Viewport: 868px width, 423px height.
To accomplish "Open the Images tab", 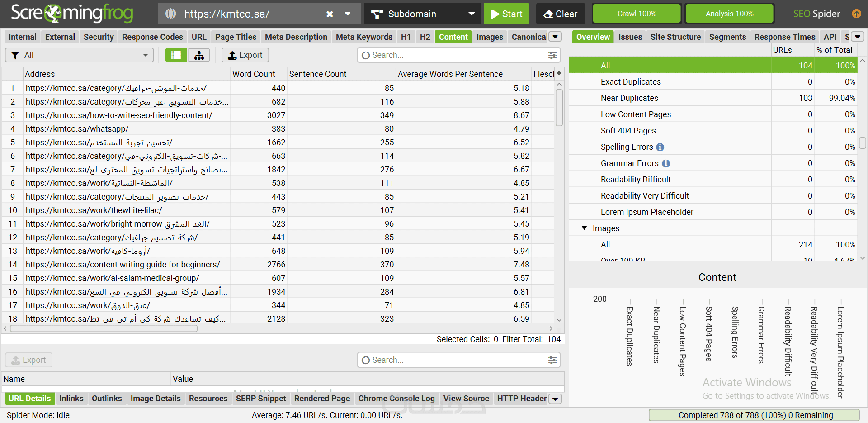I will pyautogui.click(x=490, y=37).
